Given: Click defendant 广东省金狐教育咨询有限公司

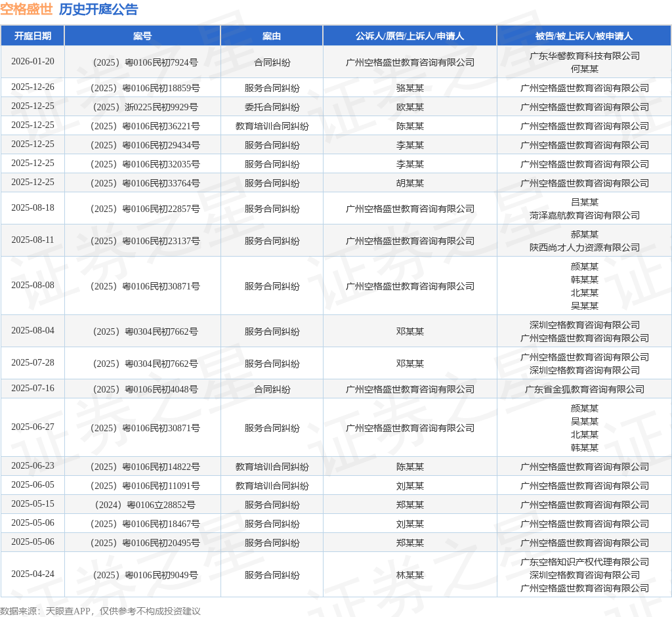Looking at the screenshot, I should coord(585,390).
